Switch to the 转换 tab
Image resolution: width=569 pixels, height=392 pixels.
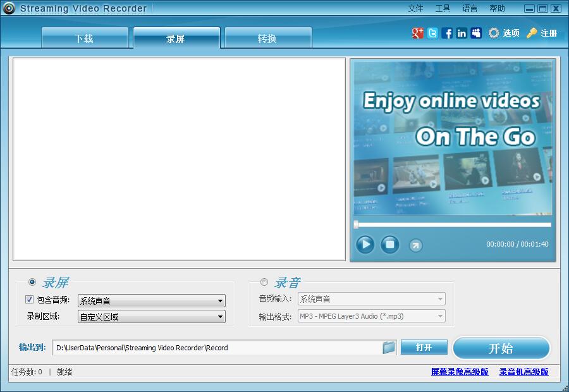click(268, 38)
